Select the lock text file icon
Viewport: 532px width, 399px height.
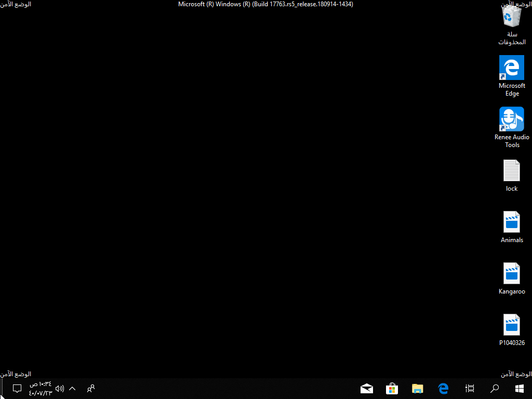point(512,176)
